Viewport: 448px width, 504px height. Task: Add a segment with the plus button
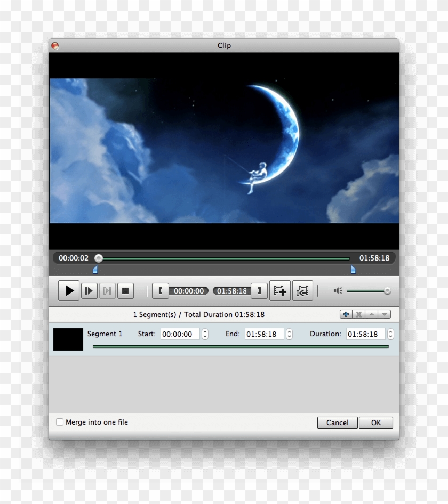tap(346, 314)
